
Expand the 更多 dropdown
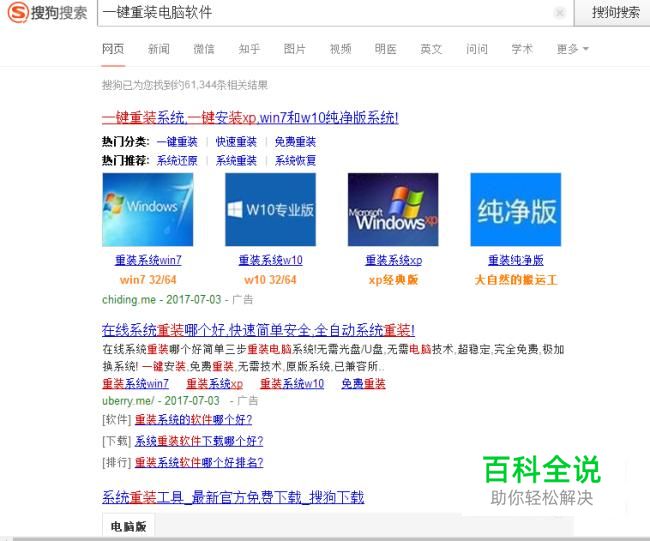tap(572, 49)
